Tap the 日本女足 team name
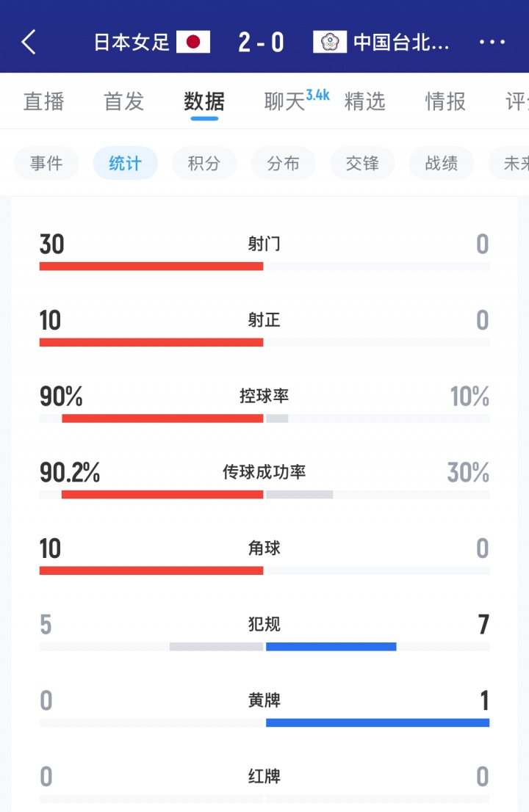529x812 pixels. pyautogui.click(x=132, y=42)
